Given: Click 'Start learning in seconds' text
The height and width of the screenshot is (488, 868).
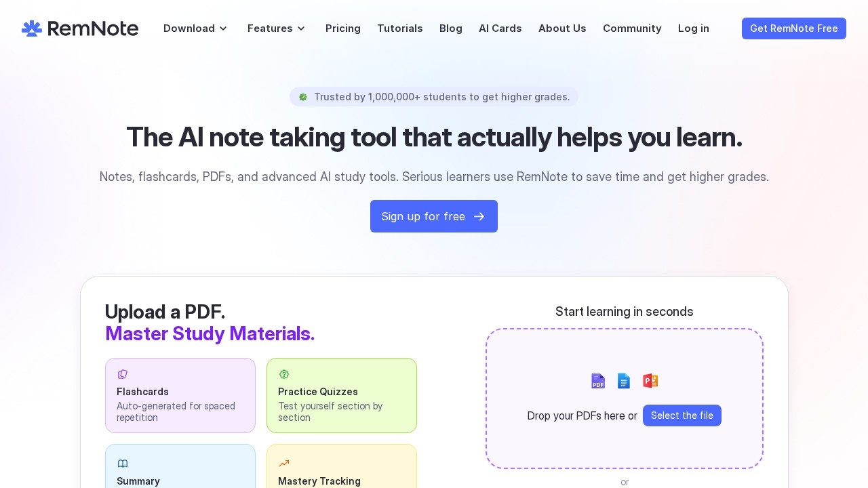Looking at the screenshot, I should pyautogui.click(x=625, y=312).
